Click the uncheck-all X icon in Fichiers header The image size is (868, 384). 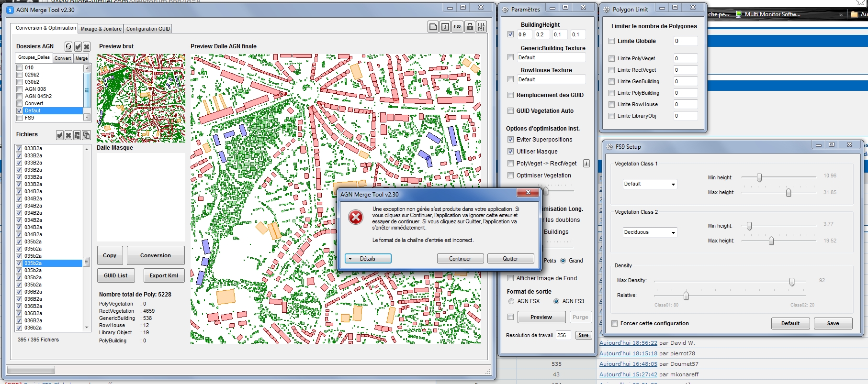[x=68, y=135]
